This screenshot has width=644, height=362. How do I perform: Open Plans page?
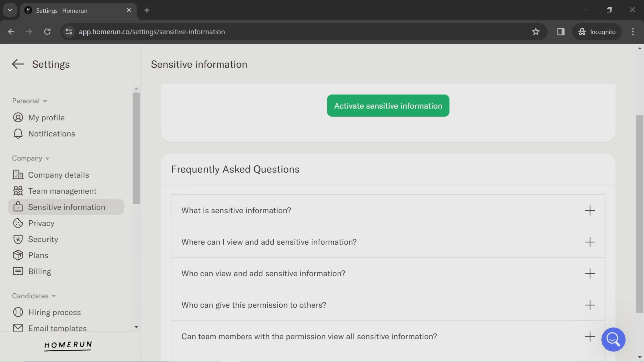[38, 255]
